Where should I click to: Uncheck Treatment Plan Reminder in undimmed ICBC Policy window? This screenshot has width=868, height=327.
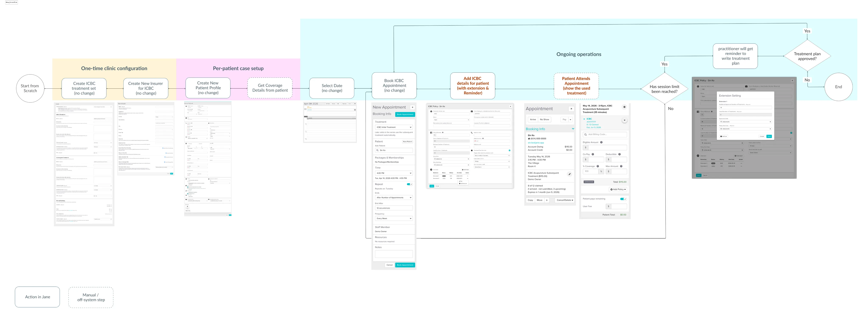coord(509,151)
